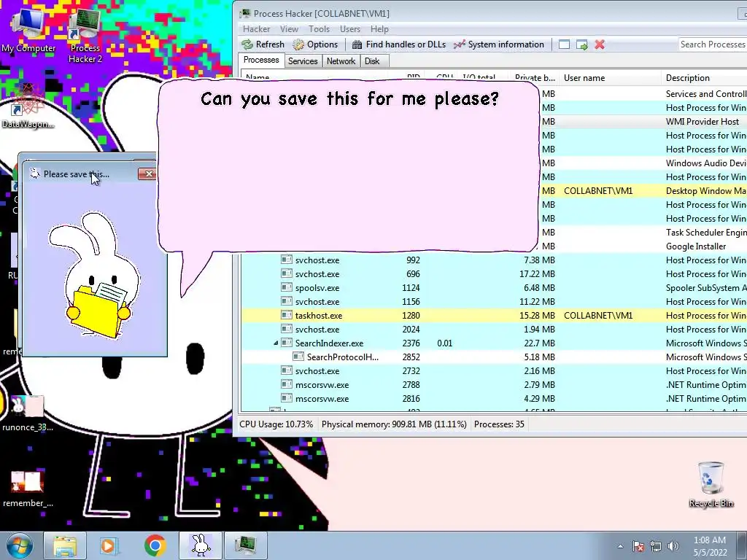Open the runonce_33... desktop icon

point(28,413)
